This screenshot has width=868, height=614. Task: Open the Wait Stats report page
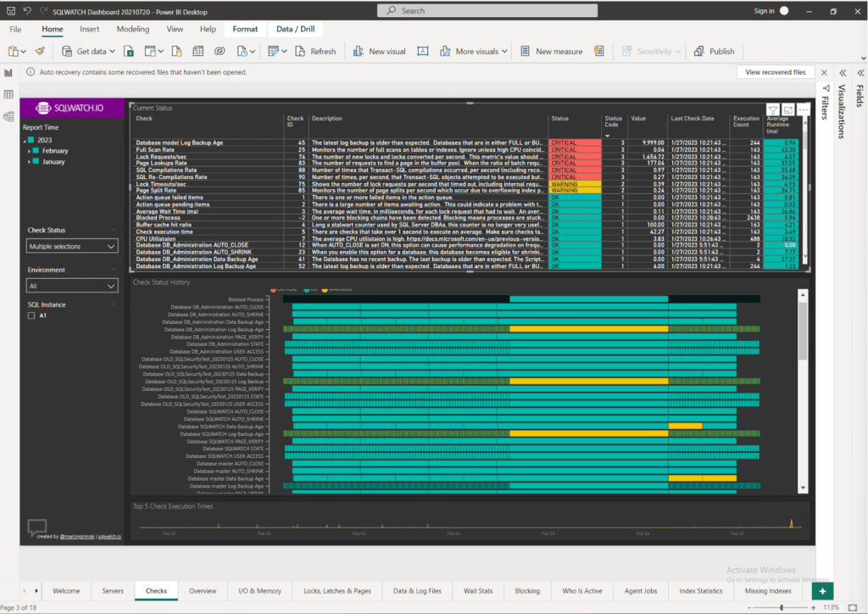pos(479,591)
